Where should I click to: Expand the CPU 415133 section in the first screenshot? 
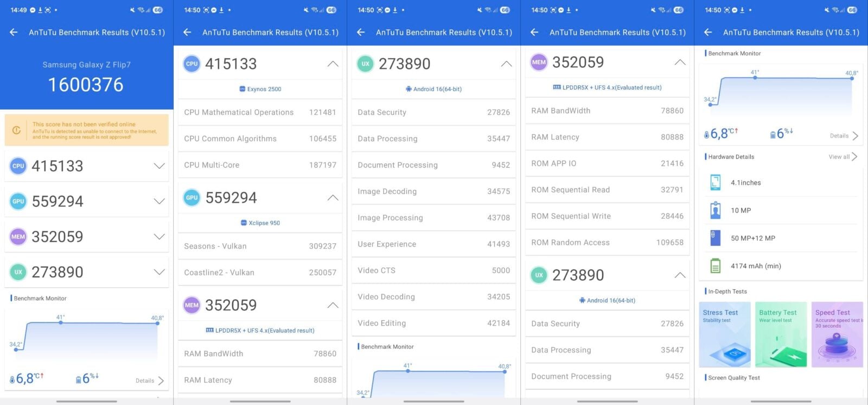159,166
